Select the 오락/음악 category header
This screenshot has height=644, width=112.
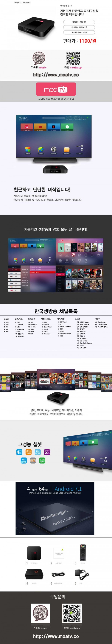[32, 319]
